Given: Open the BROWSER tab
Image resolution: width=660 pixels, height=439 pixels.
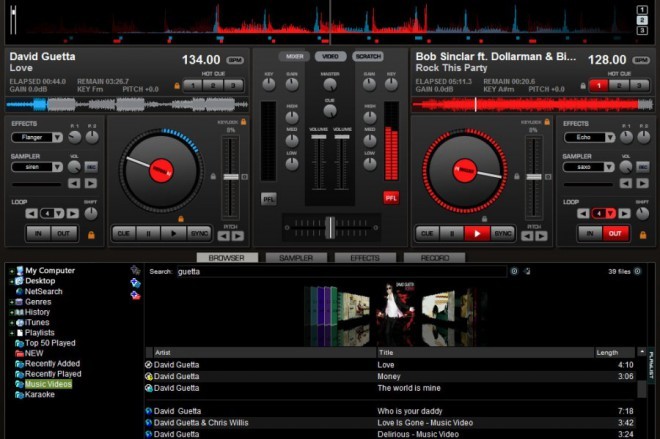Looking at the screenshot, I should pyautogui.click(x=227, y=258).
